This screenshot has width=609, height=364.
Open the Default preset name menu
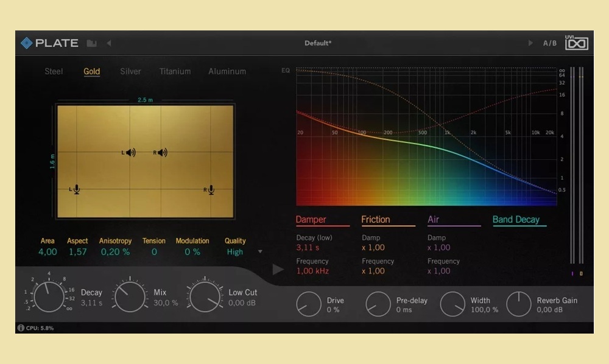click(x=317, y=43)
